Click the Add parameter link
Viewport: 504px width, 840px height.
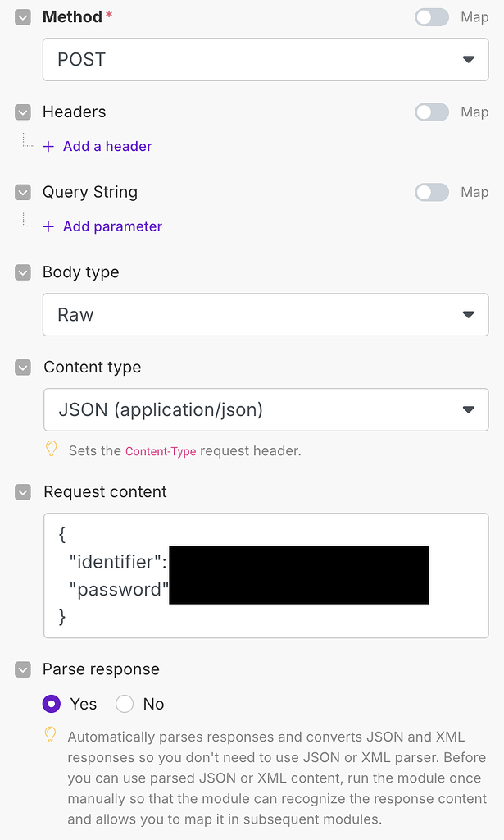[x=112, y=227]
